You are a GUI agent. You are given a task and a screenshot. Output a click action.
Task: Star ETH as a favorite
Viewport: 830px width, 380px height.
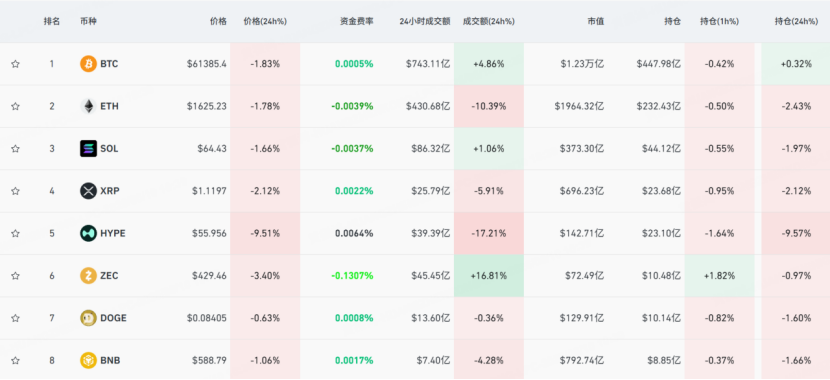tap(15, 106)
